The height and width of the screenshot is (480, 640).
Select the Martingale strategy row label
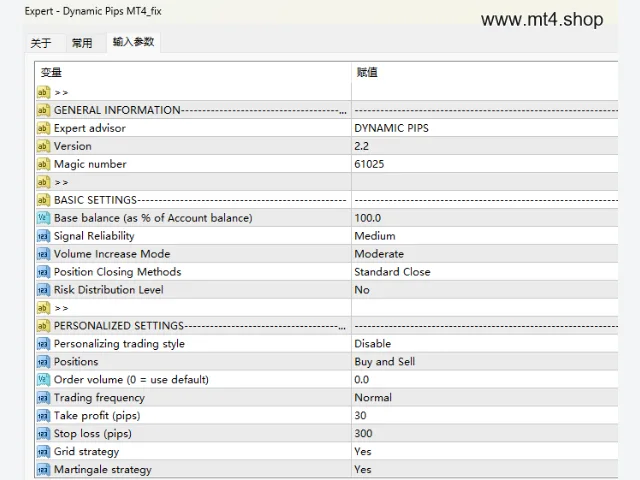point(103,469)
